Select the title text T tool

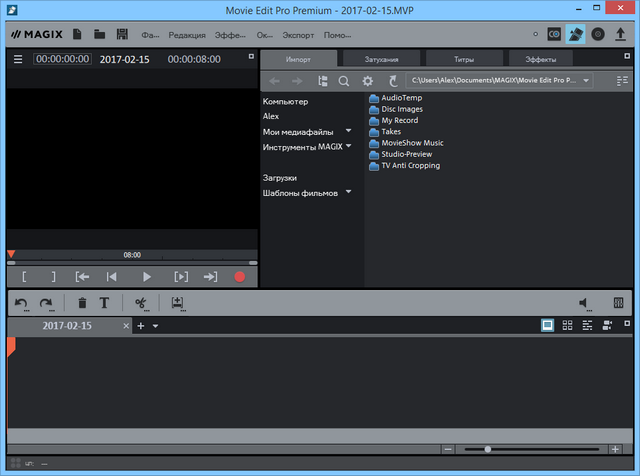[x=104, y=303]
